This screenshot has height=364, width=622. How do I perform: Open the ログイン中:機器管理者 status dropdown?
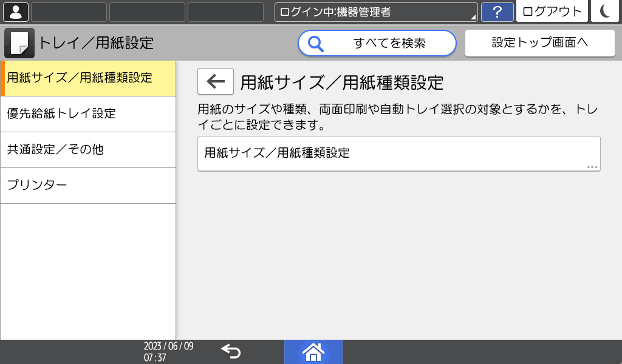point(374,10)
